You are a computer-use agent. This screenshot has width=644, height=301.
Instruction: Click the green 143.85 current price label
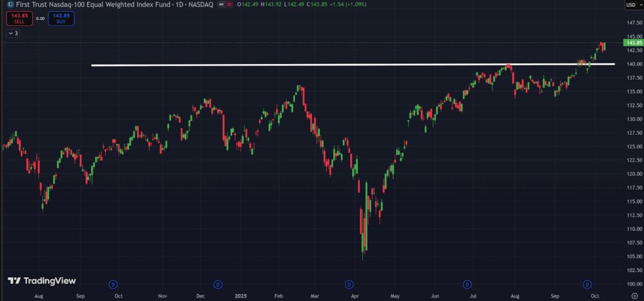[633, 42]
